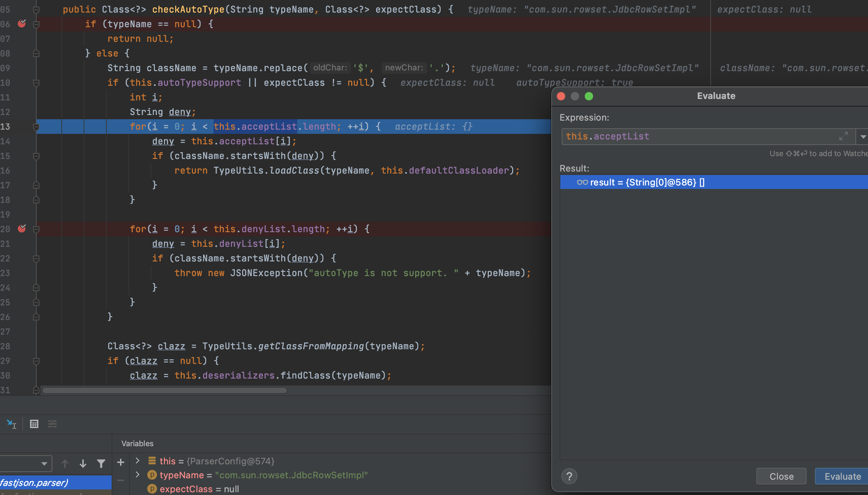
Task: Click the down arrow next frame icon
Action: 83,464
